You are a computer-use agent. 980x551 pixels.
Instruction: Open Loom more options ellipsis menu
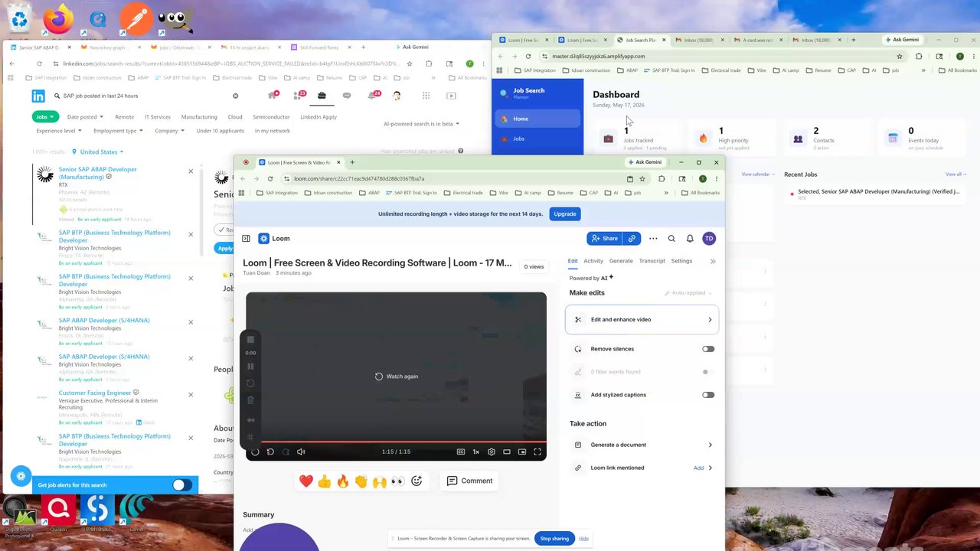tap(653, 239)
